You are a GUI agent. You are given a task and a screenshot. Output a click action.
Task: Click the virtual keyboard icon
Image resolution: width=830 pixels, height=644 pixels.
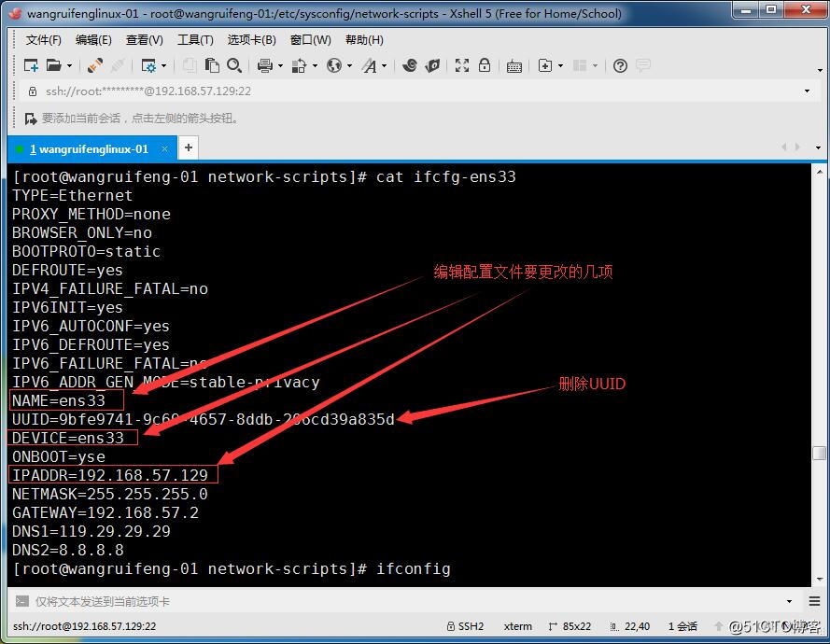click(514, 66)
